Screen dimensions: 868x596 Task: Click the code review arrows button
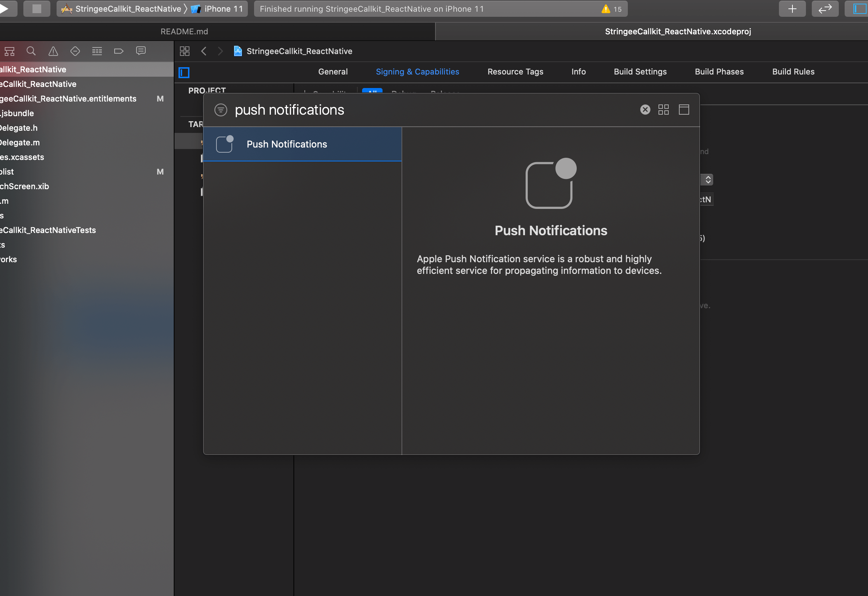point(825,9)
